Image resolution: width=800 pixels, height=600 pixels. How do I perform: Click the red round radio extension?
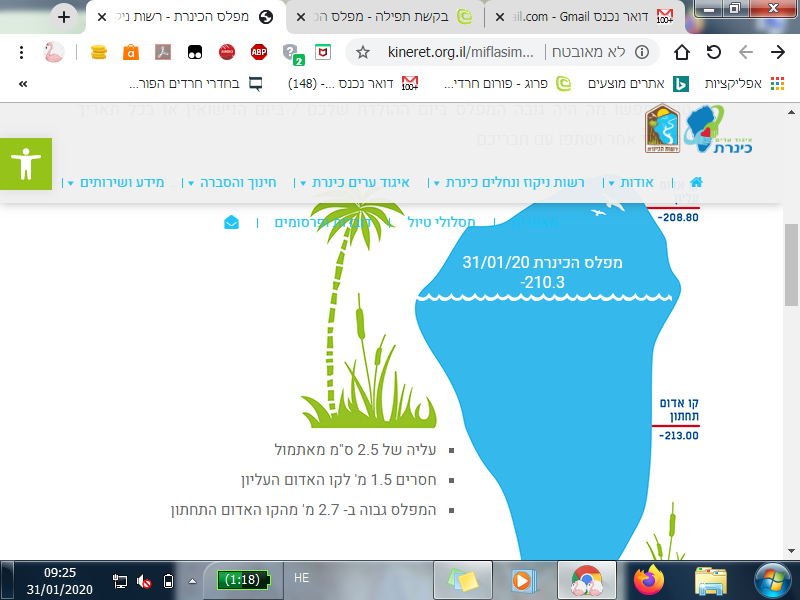click(x=227, y=52)
